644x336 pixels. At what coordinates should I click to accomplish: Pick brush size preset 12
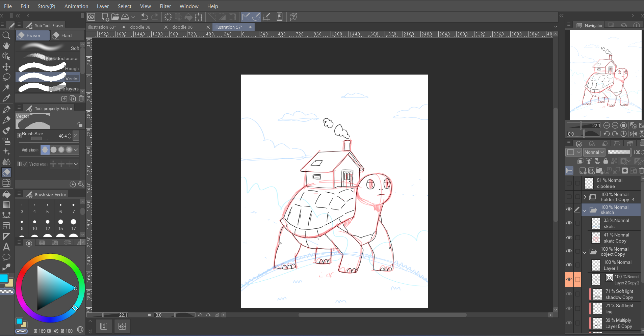(x=48, y=224)
